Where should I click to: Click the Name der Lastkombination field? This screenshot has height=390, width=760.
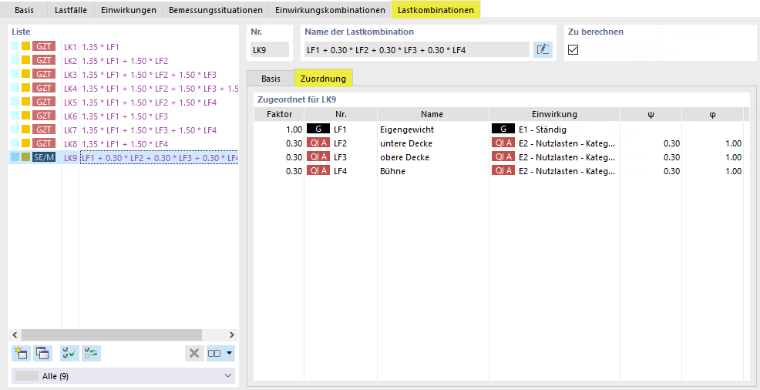[417, 50]
